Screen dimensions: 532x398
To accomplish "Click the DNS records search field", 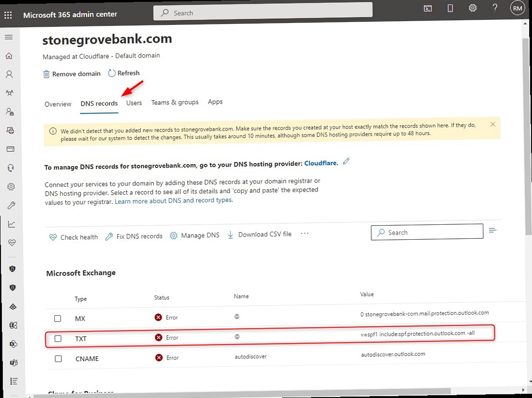I will 427,232.
